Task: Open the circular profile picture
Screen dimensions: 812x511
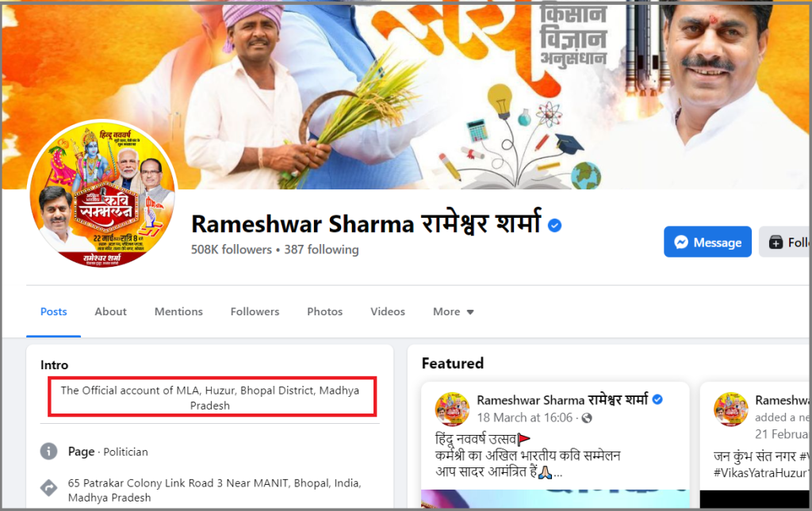Action: pos(102,194)
